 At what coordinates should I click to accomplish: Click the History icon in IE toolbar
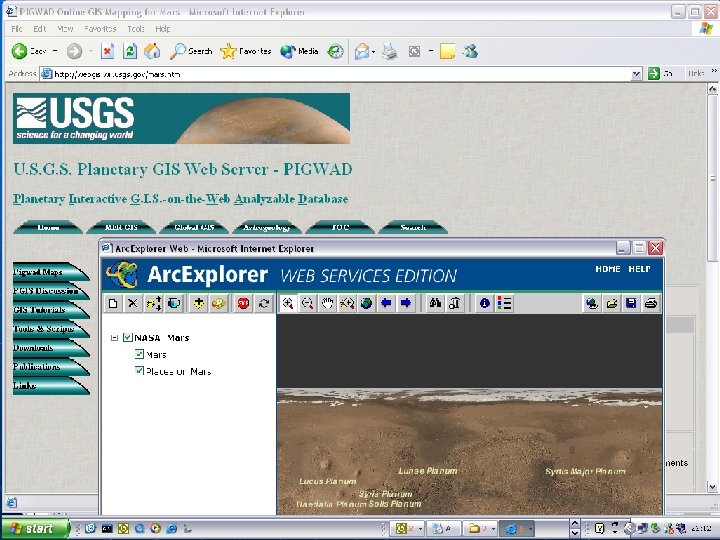pyautogui.click(x=335, y=51)
